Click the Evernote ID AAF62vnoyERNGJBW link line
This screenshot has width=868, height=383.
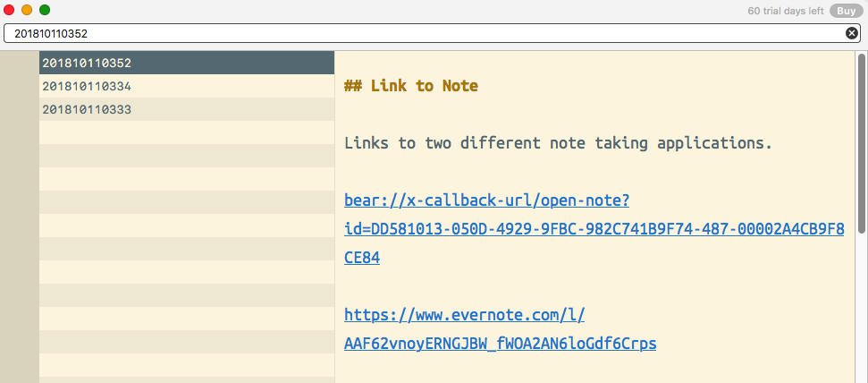click(x=501, y=344)
